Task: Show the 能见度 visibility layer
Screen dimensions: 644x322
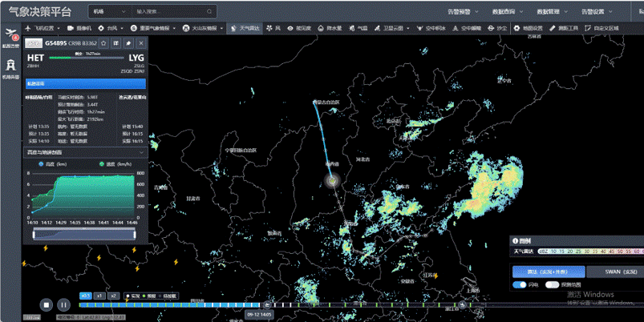Action: (x=300, y=28)
